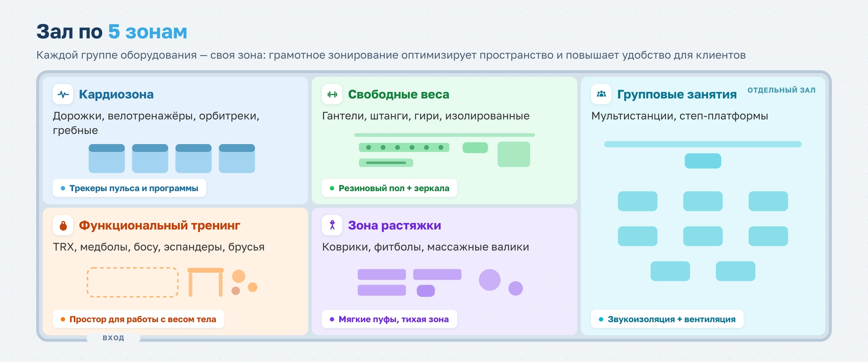This screenshot has width=868, height=362.
Task: Click the Зал по 5 зонам title
Action: (x=112, y=31)
